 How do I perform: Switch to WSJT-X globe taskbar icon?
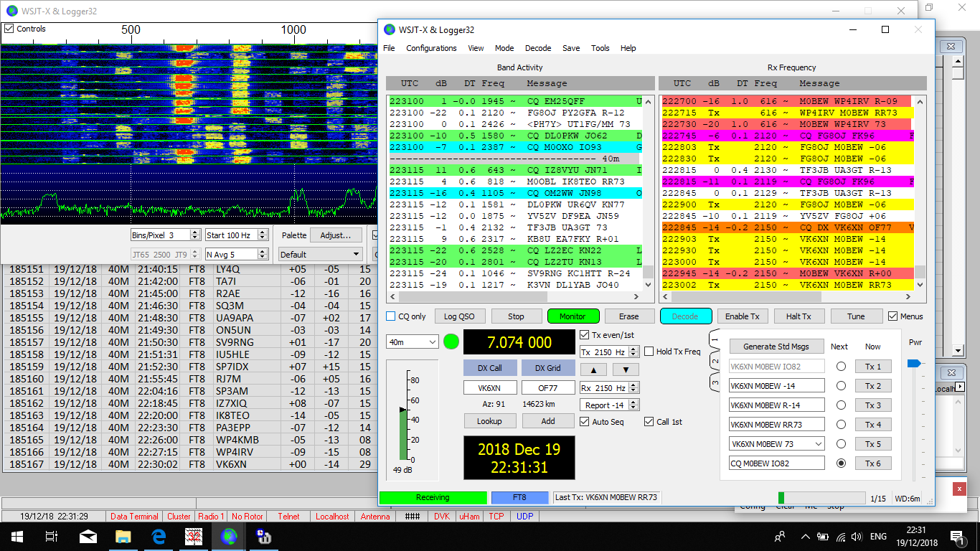[x=229, y=536]
